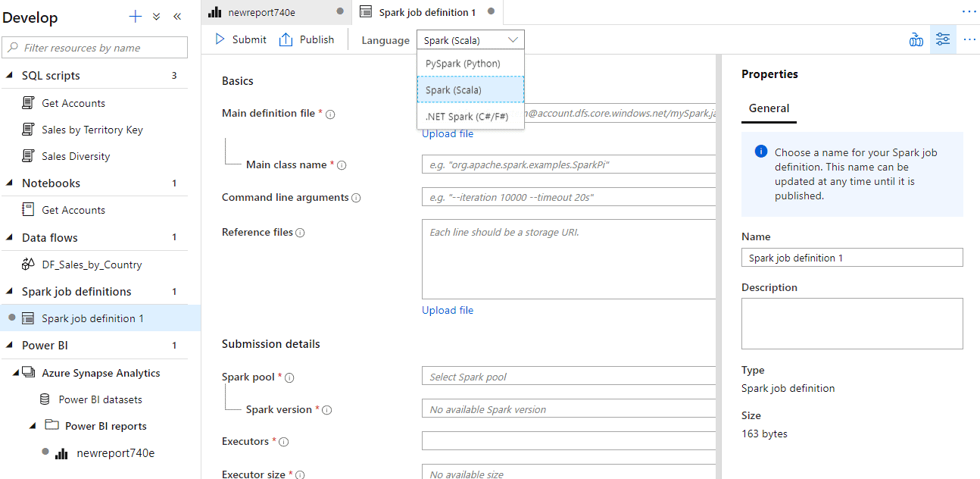980x479 pixels.
Task: Collapse the Spark job definitions section
Action: coord(9,292)
